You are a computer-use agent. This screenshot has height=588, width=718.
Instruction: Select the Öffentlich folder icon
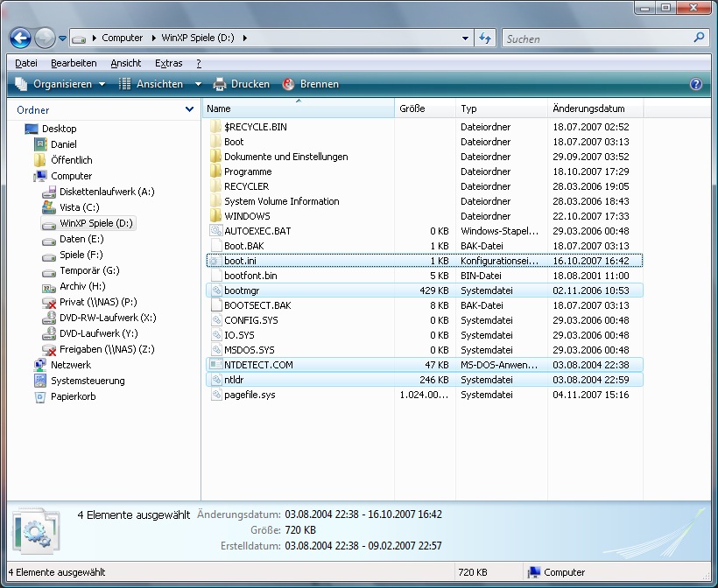tap(39, 160)
